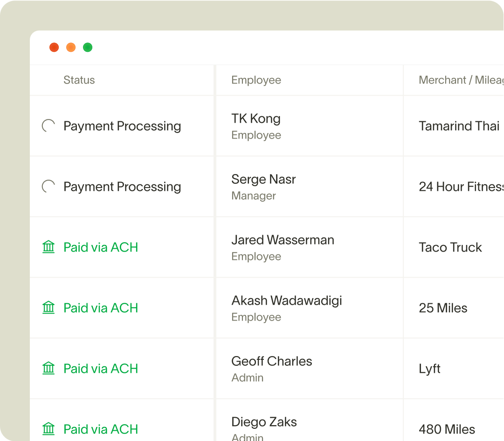
Task: Click the green maximize window dot
Action: click(x=88, y=47)
